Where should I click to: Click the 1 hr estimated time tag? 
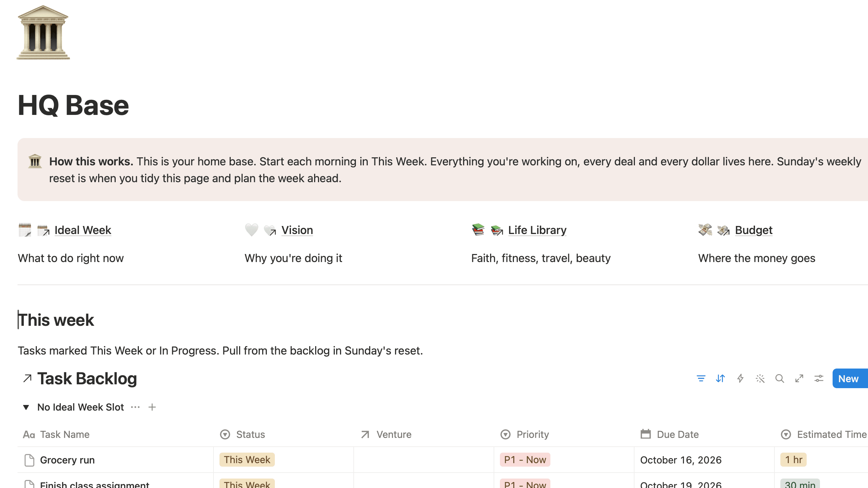tap(793, 460)
